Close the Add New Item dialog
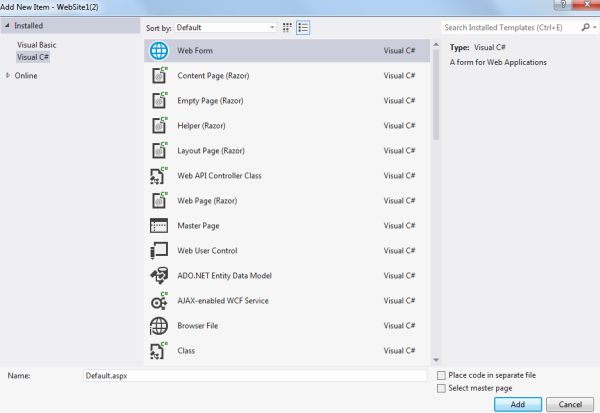The image size is (600, 413). click(586, 4)
